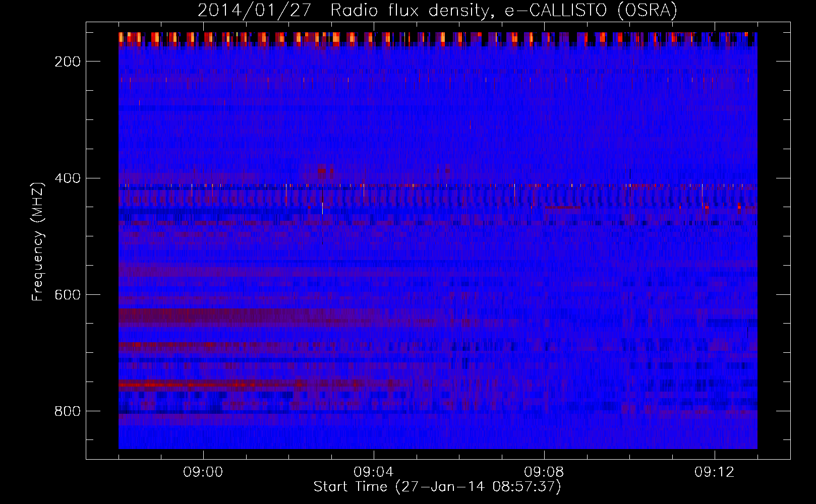The height and width of the screenshot is (504, 816).
Task: Click the 09:04 time tick label
Action: pyautogui.click(x=374, y=472)
